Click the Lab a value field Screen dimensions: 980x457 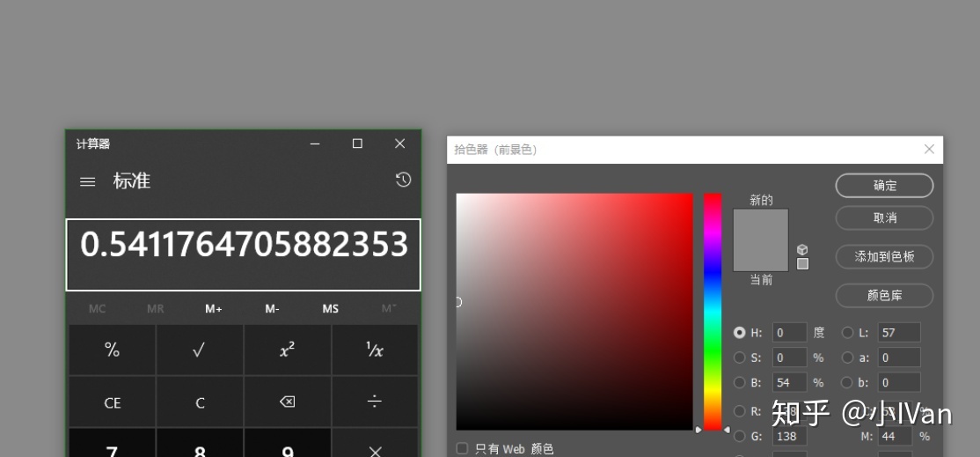tap(899, 357)
